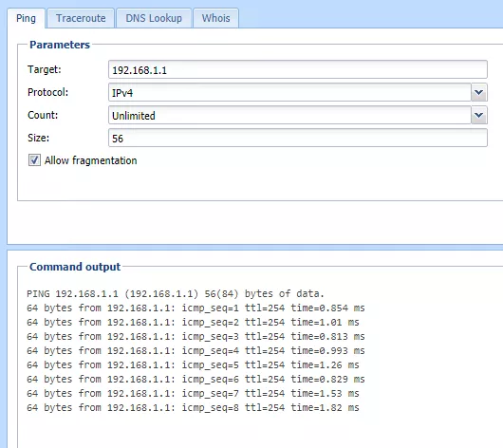Open the Count dropdown arrow
The width and height of the screenshot is (503, 448).
pyautogui.click(x=479, y=115)
